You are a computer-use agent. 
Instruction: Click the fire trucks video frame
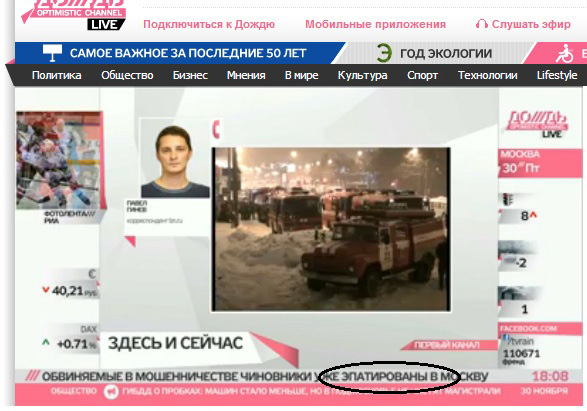(331, 229)
